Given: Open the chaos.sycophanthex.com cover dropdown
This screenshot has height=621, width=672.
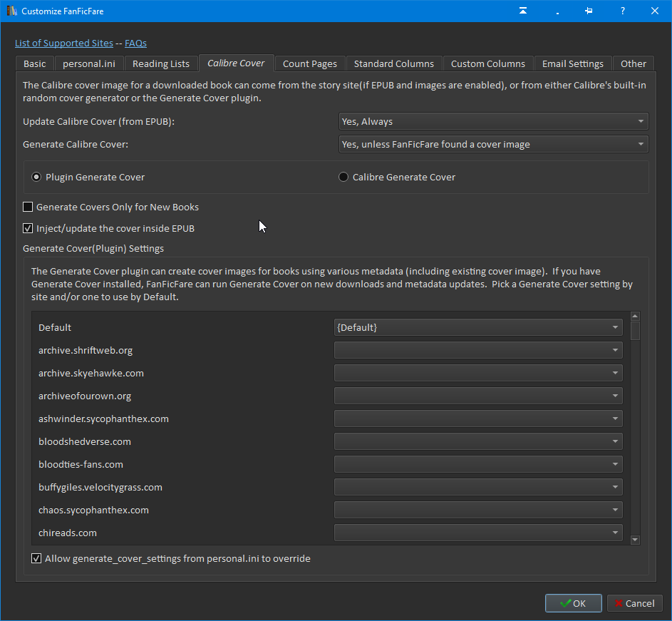Looking at the screenshot, I should 478,510.
